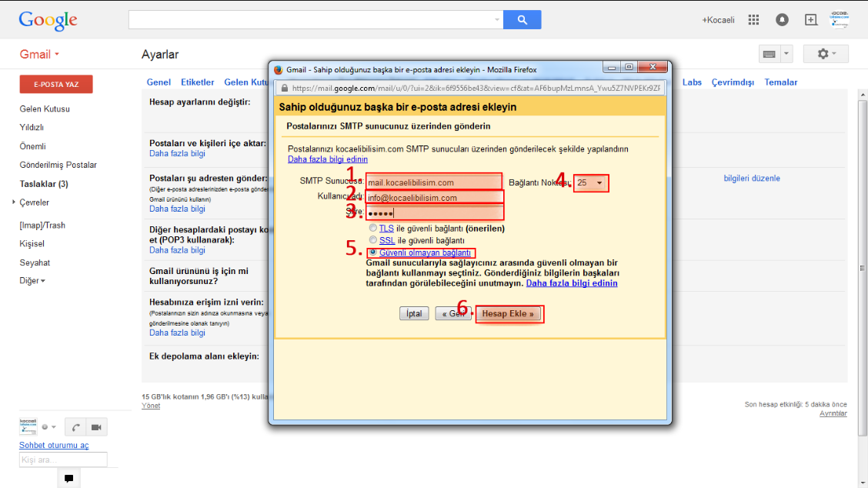This screenshot has width=868, height=488.
Task: Click the İptal button
Action: (414, 313)
